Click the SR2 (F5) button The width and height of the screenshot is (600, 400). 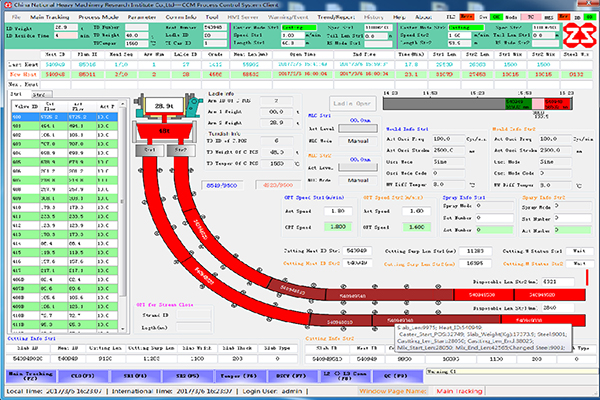coord(188,376)
